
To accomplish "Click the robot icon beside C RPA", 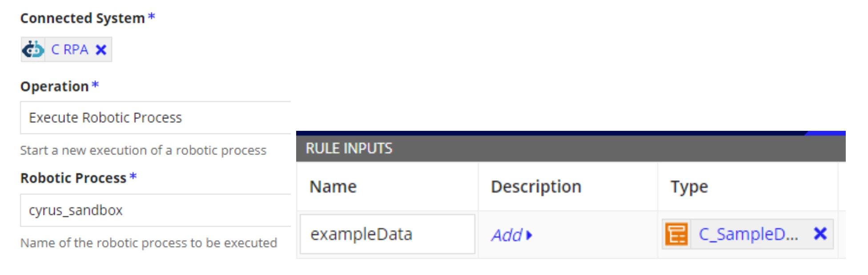I will click(x=33, y=49).
